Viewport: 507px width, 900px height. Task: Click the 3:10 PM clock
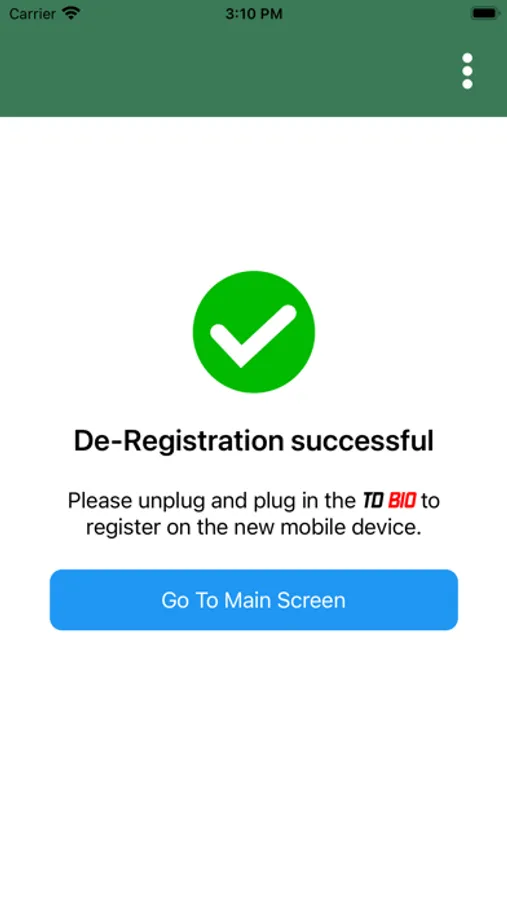tap(254, 14)
